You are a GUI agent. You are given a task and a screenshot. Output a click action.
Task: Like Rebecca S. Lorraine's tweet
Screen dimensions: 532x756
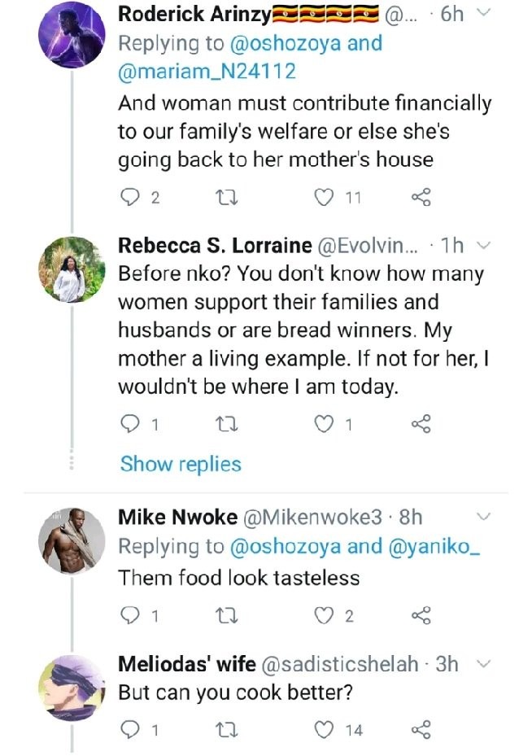324,424
